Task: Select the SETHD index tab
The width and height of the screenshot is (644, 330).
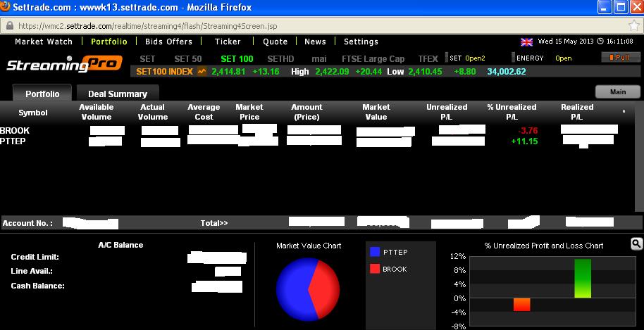Action: 280,58
